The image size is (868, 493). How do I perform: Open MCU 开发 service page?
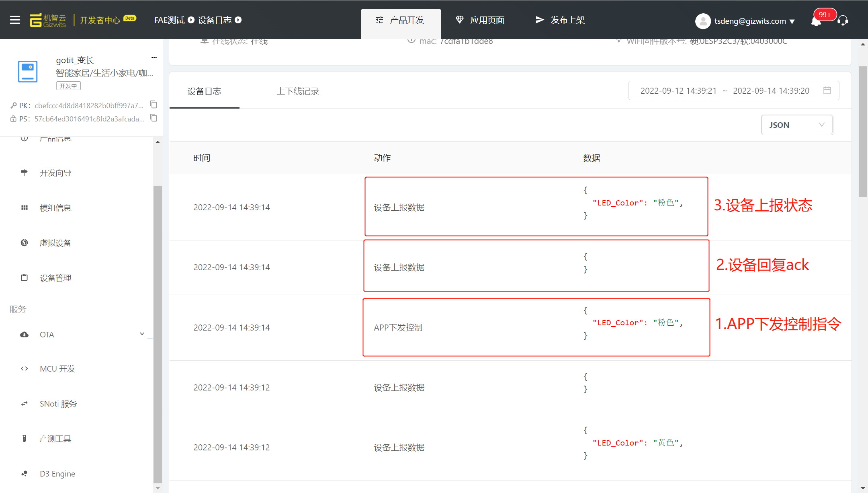tap(57, 369)
